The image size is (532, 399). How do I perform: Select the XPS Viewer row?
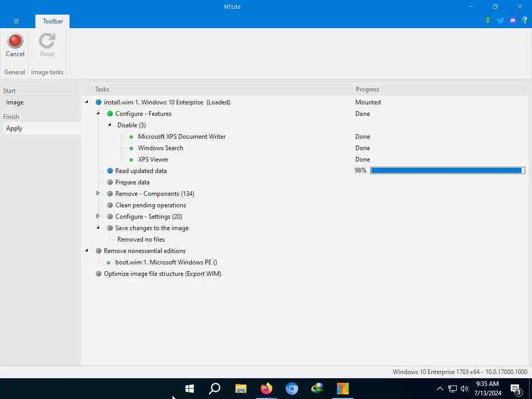(153, 159)
